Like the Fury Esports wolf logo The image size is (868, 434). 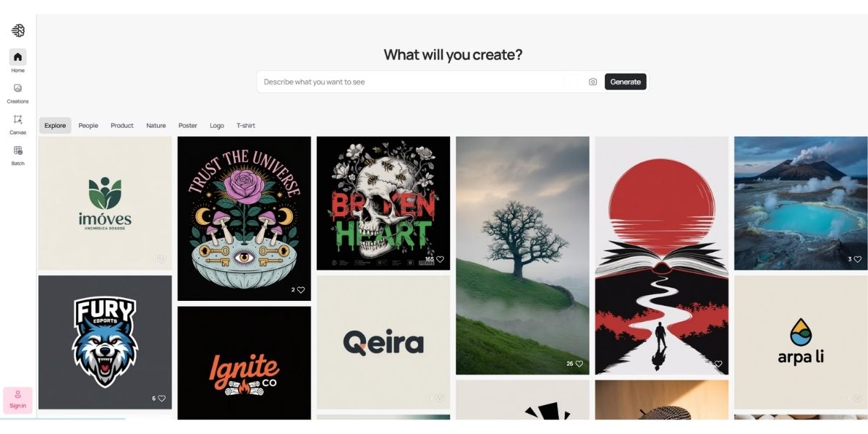click(161, 399)
